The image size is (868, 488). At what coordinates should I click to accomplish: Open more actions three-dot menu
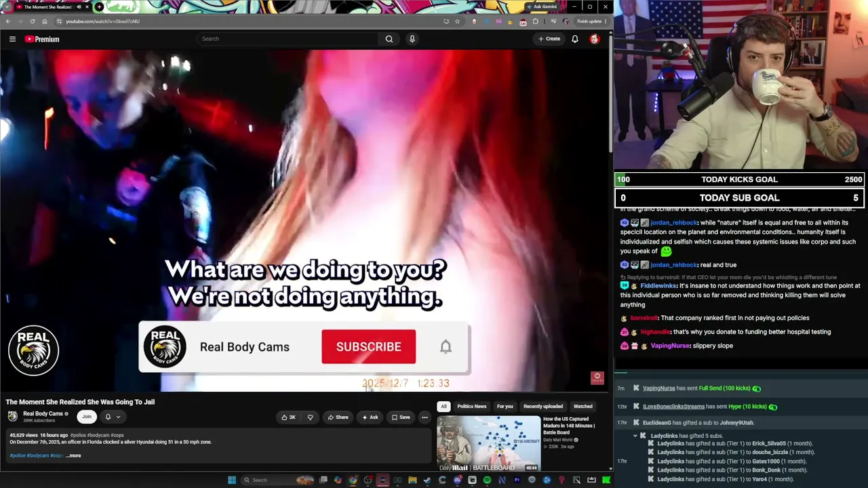click(x=425, y=417)
